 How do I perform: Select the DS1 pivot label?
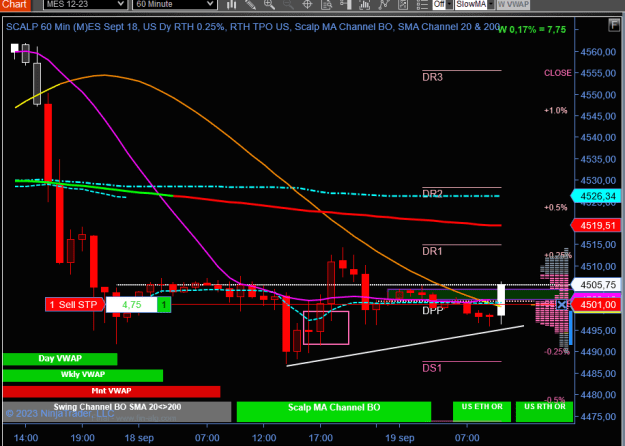[x=432, y=368]
